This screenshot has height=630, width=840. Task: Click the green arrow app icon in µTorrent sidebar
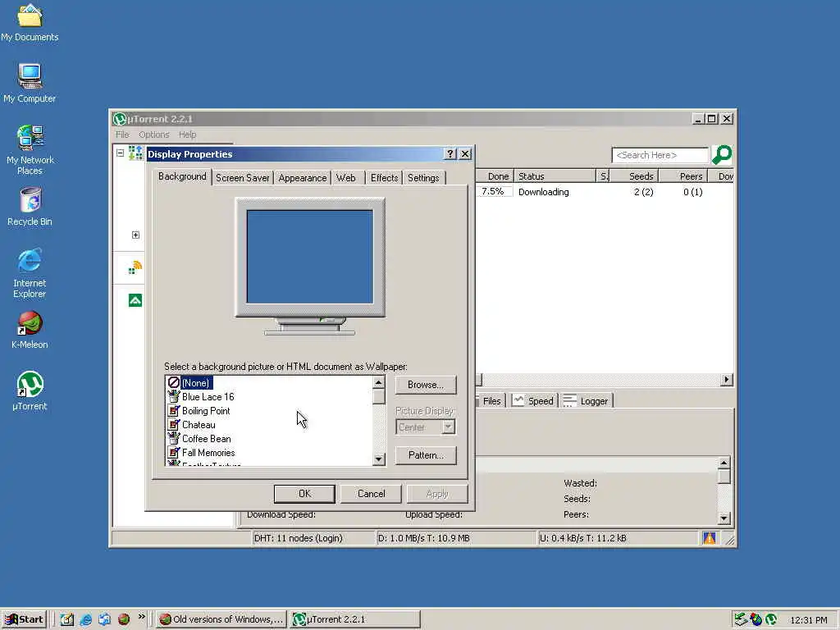(135, 300)
